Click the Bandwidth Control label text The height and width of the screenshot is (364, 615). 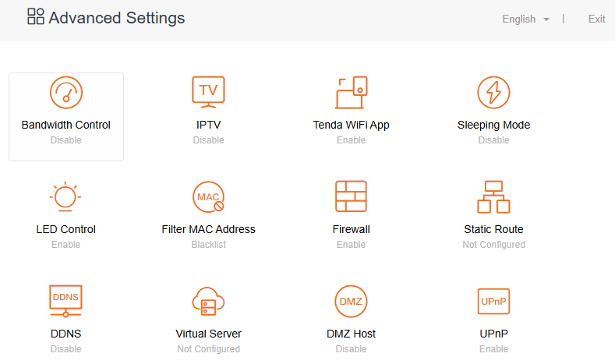pyautogui.click(x=66, y=125)
